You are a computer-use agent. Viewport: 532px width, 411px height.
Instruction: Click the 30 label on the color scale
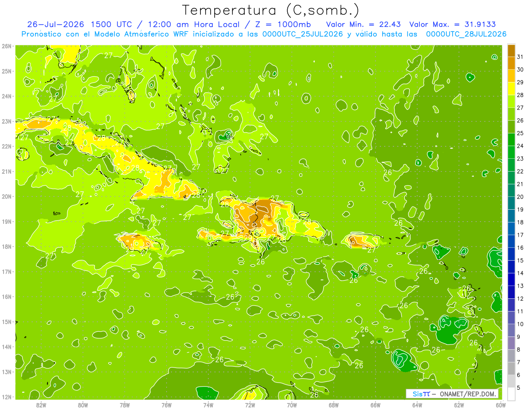pyautogui.click(x=520, y=70)
